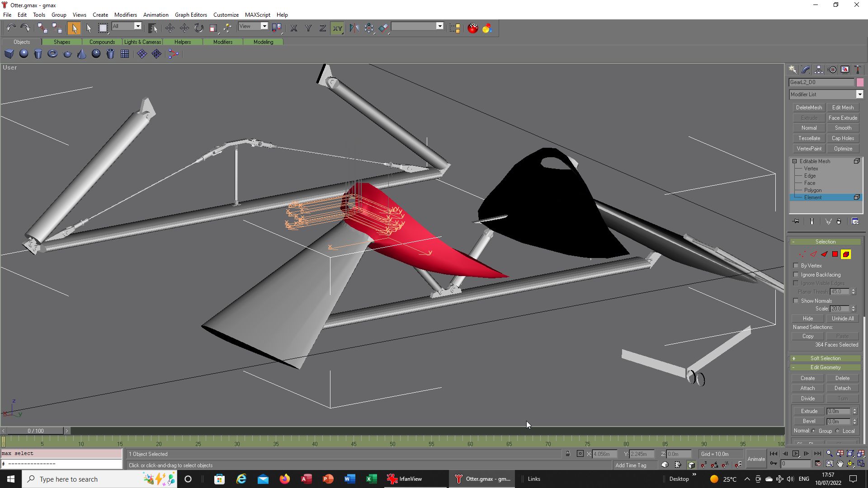The width and height of the screenshot is (868, 488).
Task: Click the pink object color swatch
Action: click(x=860, y=82)
